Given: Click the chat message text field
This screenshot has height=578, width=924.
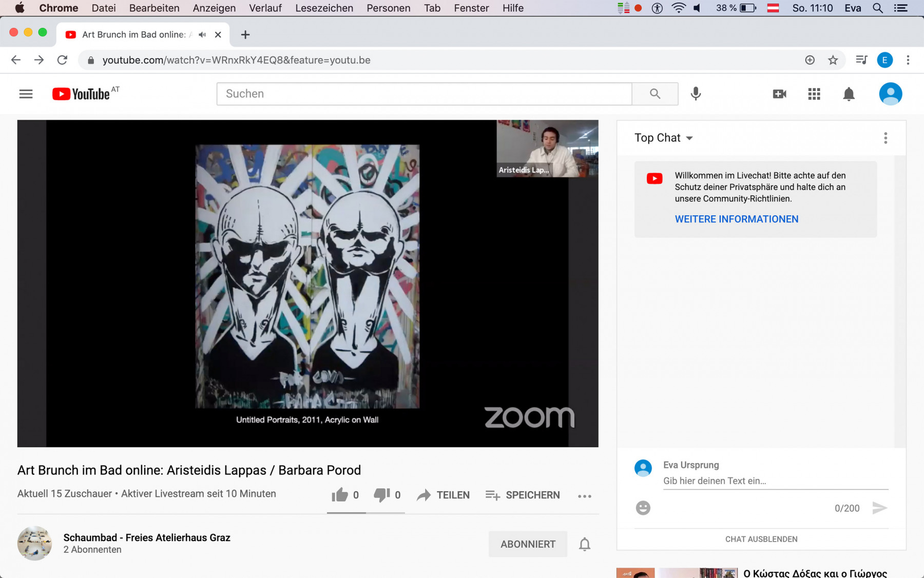Looking at the screenshot, I should click(775, 481).
